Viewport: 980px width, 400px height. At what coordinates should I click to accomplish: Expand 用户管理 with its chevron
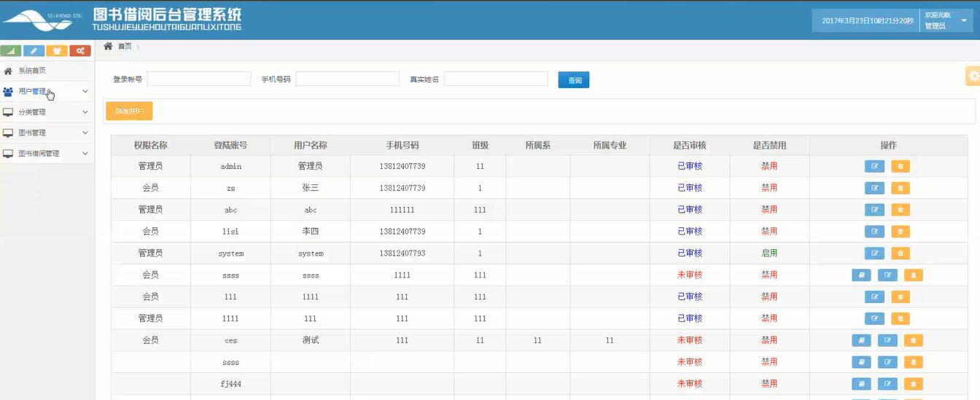[85, 91]
